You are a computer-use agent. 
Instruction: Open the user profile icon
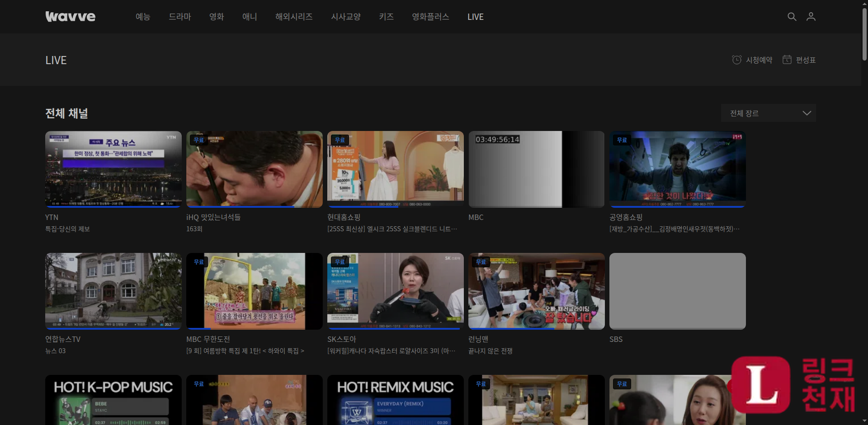click(x=811, y=17)
